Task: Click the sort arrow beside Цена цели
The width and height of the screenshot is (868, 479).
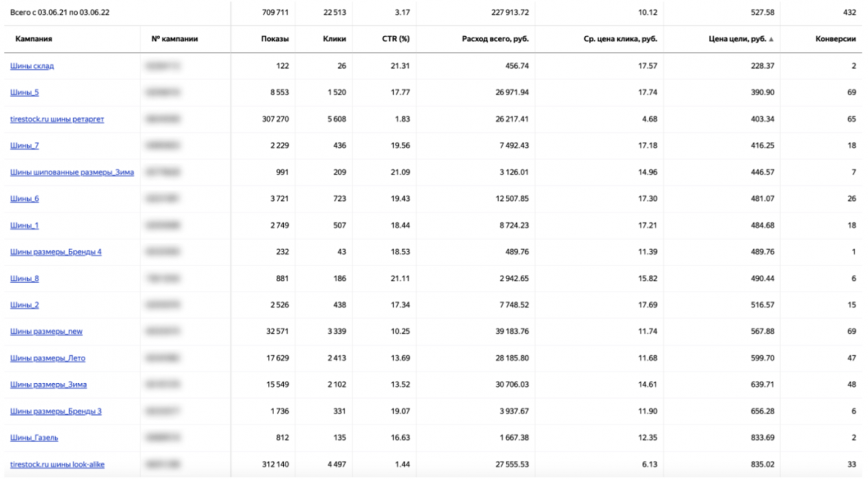Action: tap(771, 40)
